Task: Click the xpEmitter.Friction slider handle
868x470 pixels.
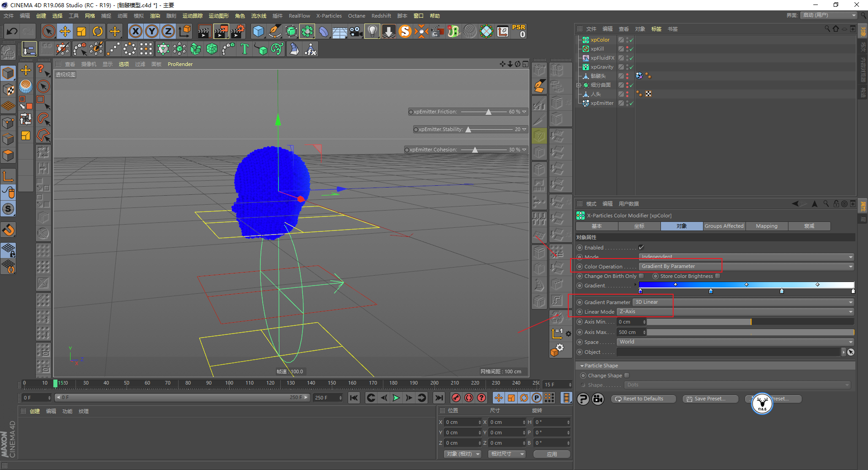Action: [x=488, y=112]
